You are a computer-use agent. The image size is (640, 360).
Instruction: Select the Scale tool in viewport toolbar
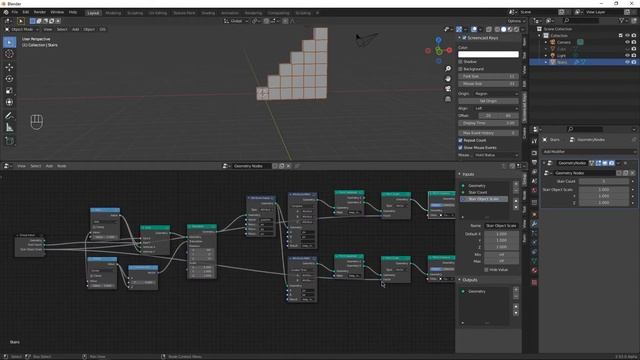tap(9, 91)
